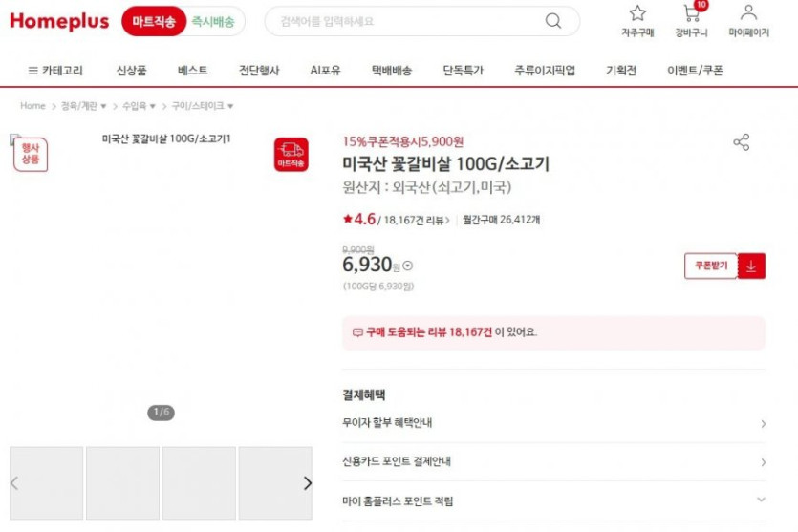
Task: Open the 전단행사 menu tab
Action: [x=259, y=70]
